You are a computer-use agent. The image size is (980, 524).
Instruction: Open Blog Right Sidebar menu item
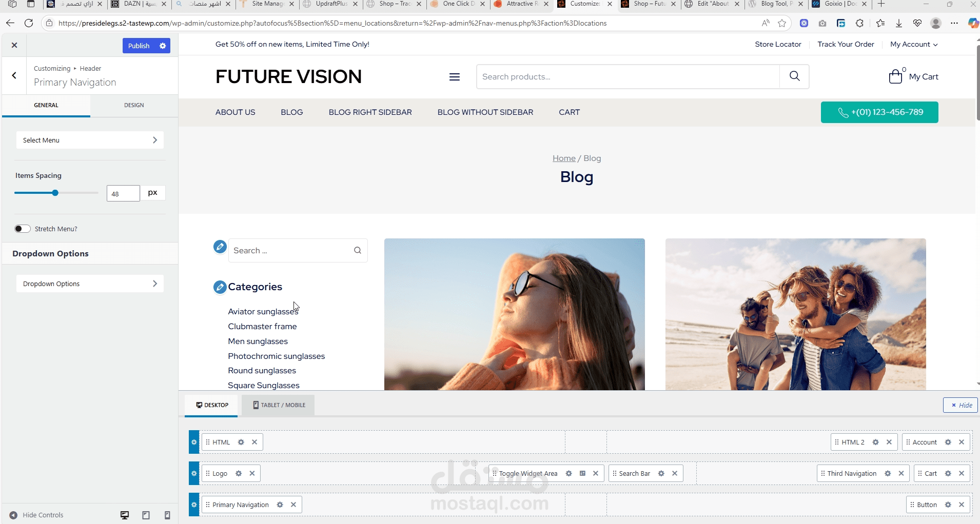pyautogui.click(x=370, y=112)
